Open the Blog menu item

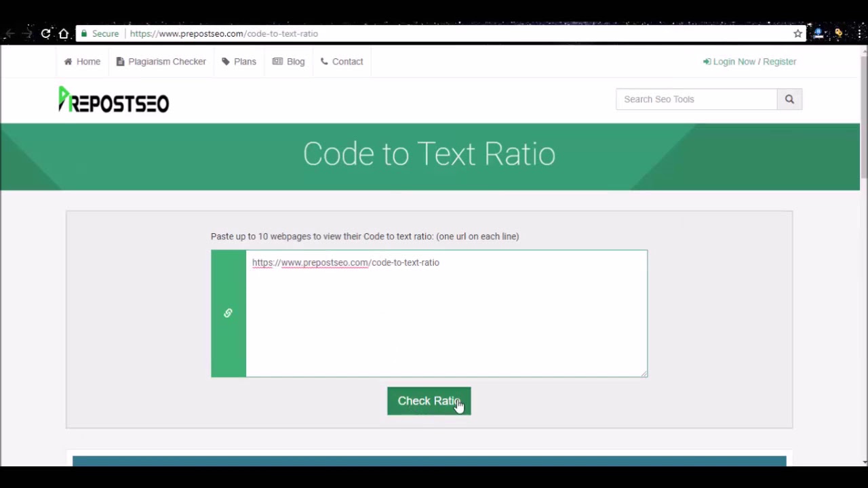[x=288, y=62]
